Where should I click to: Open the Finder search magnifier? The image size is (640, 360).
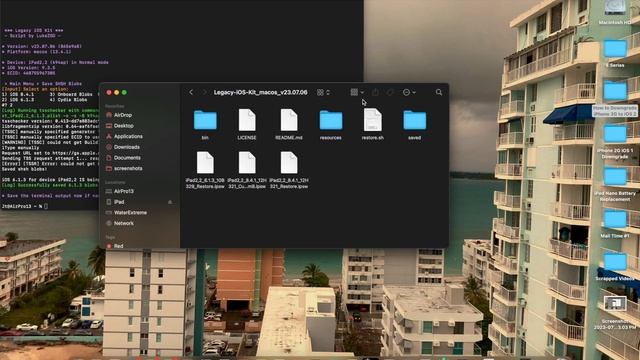point(439,92)
